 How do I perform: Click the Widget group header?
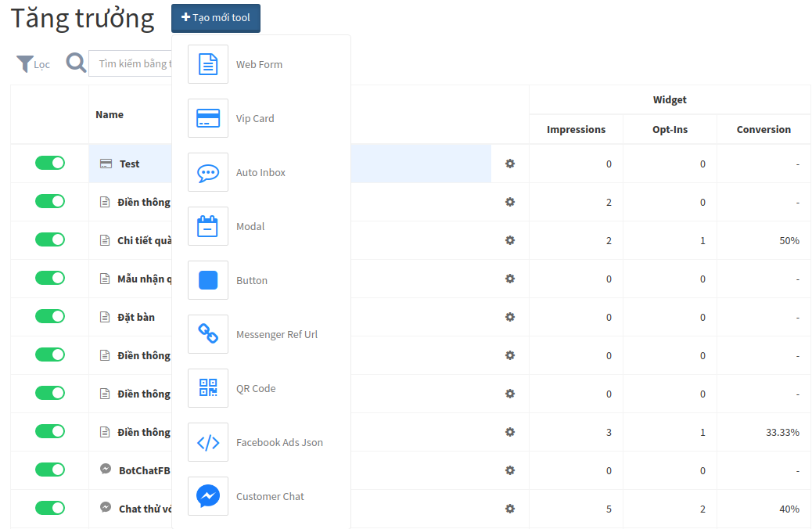pyautogui.click(x=670, y=99)
